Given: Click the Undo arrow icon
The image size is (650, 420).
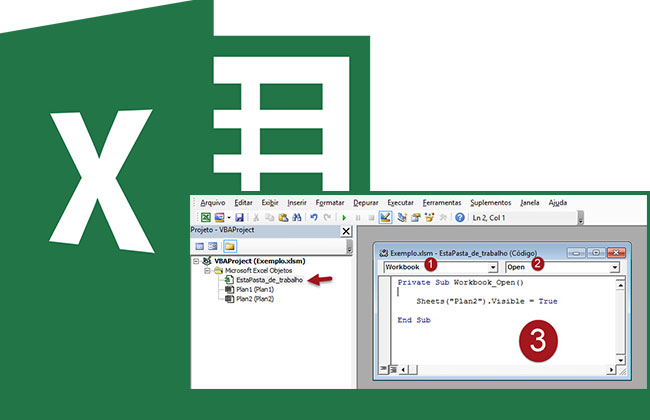Looking at the screenshot, I should (314, 217).
